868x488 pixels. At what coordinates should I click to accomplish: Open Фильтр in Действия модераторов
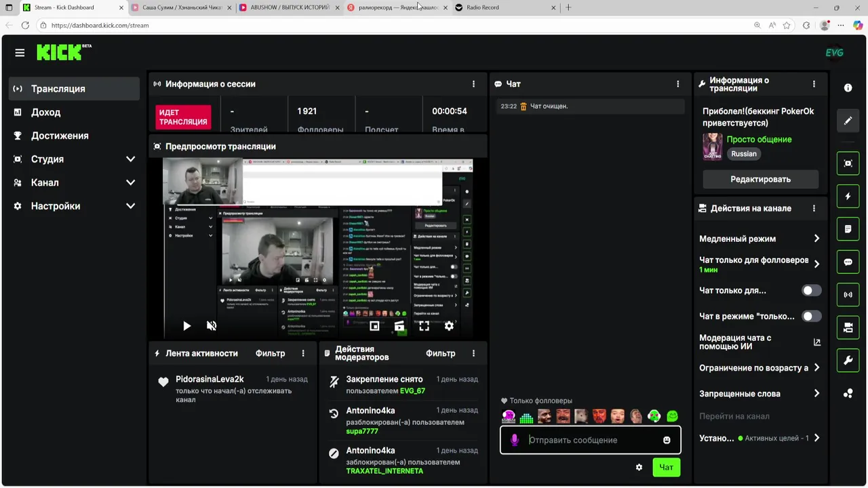click(440, 353)
